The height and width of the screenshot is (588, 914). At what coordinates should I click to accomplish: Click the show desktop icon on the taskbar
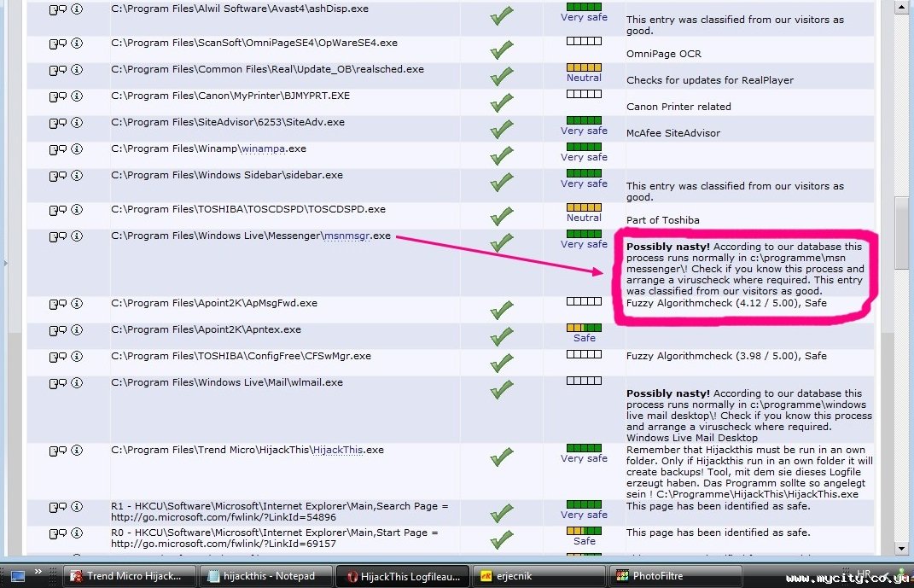[17, 576]
